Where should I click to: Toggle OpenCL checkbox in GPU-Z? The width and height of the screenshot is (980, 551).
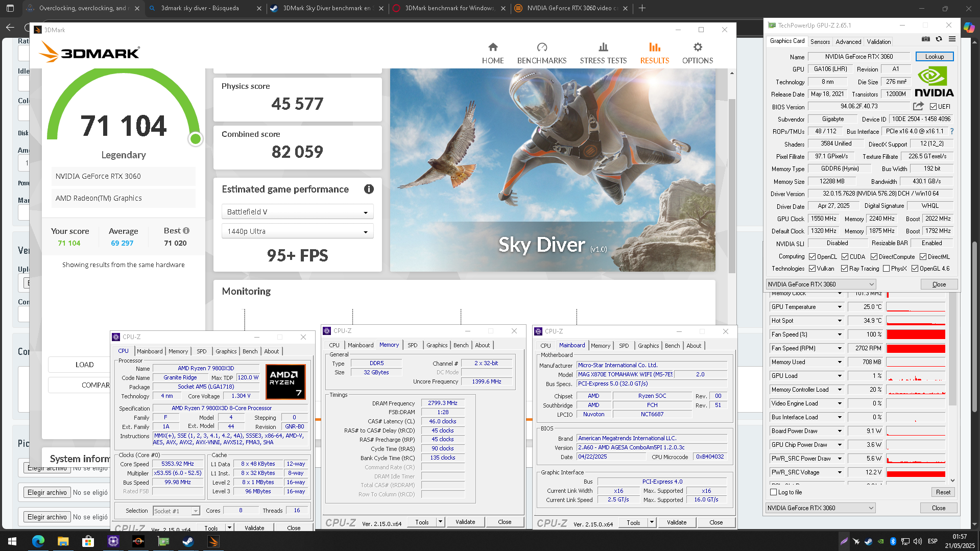(x=812, y=257)
